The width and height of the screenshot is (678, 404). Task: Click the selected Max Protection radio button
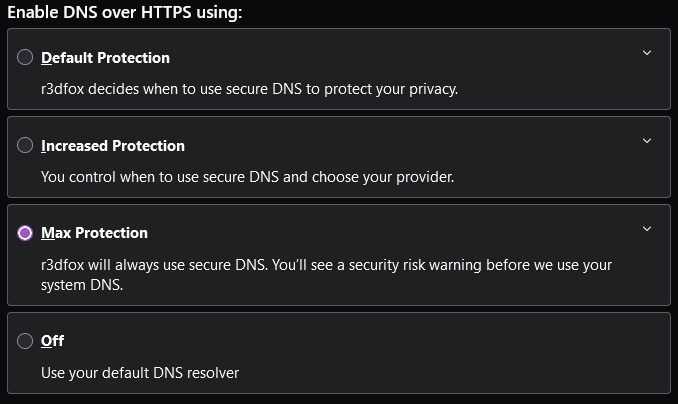click(25, 233)
